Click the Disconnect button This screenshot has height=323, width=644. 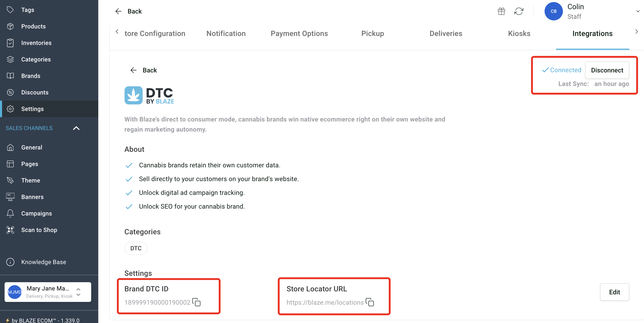click(607, 70)
